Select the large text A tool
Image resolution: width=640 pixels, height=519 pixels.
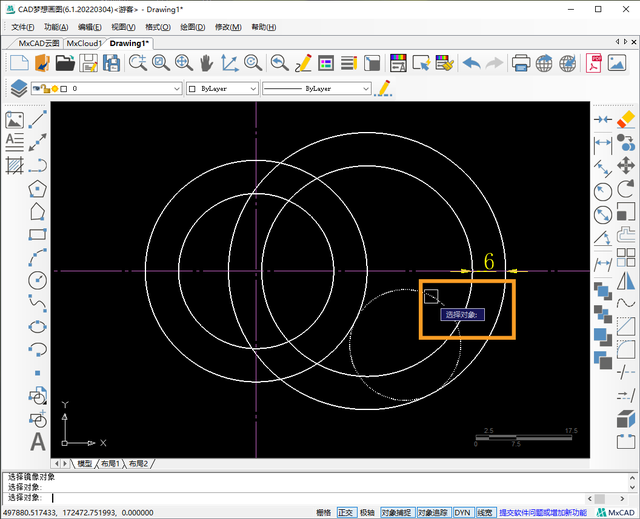(38, 441)
